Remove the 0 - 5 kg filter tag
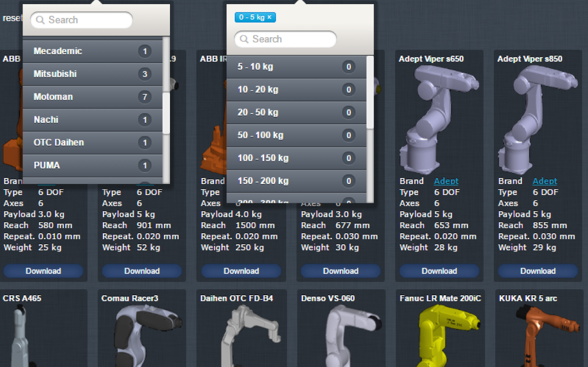The image size is (588, 367). pos(270,17)
